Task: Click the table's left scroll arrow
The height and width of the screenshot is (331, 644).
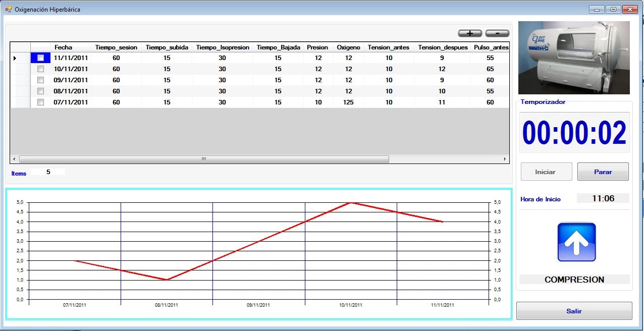Action: click(14, 159)
